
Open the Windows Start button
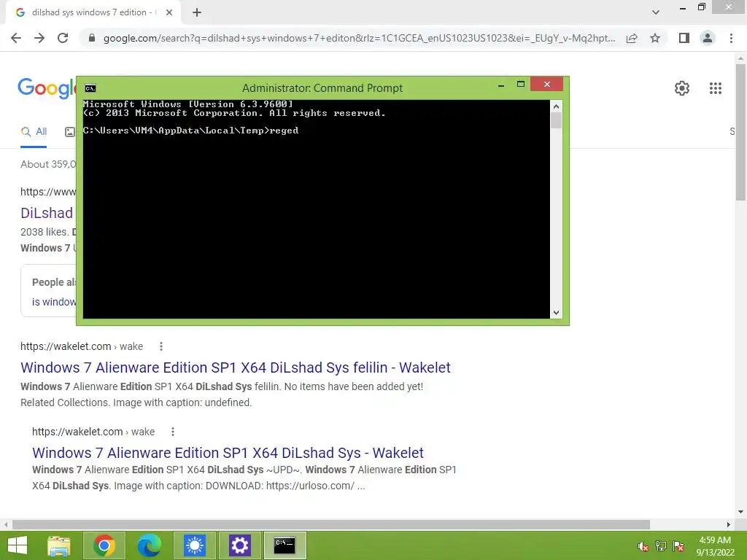[x=18, y=545]
